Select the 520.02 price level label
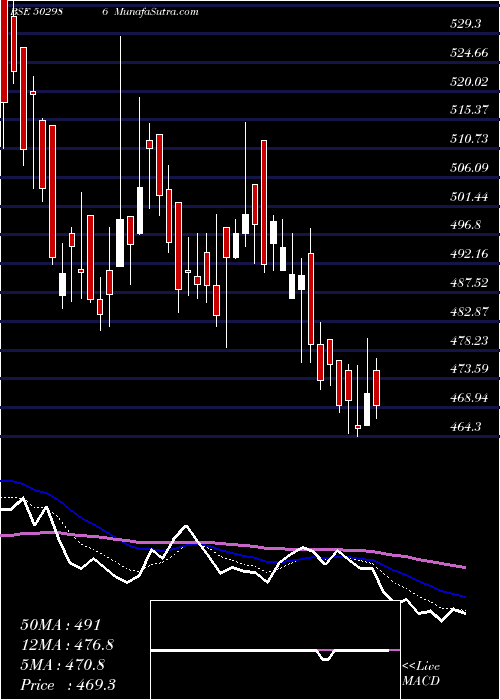This screenshot has width=500, height=700. pyautogui.click(x=469, y=82)
